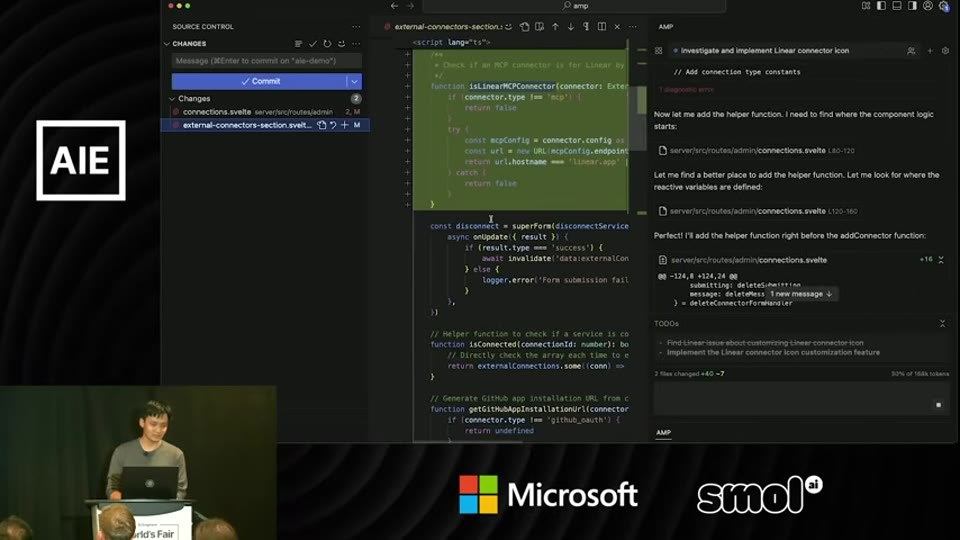Go to previous change arrow
The width and height of the screenshot is (960, 540).
click(555, 27)
